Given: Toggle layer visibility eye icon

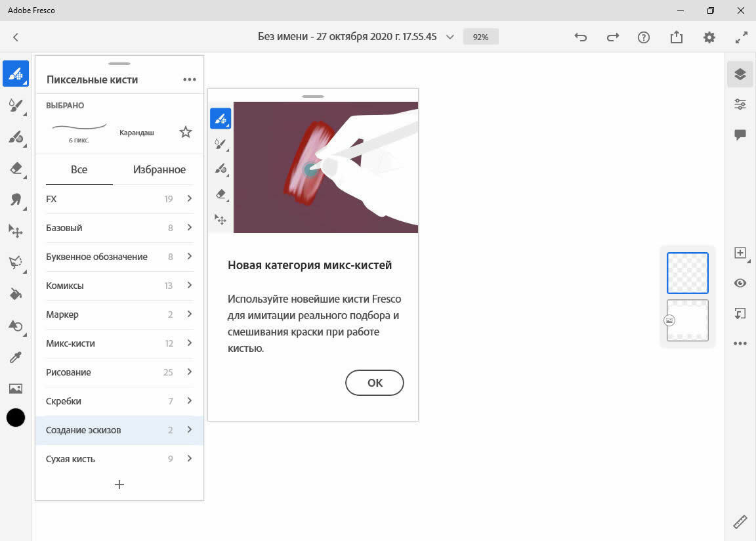Looking at the screenshot, I should pyautogui.click(x=740, y=283).
